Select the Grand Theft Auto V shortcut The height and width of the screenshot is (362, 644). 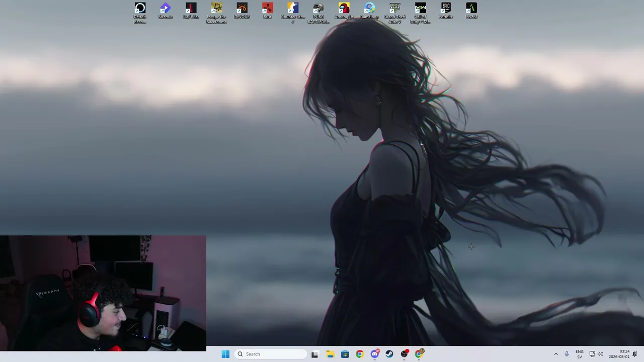pyautogui.click(x=395, y=13)
